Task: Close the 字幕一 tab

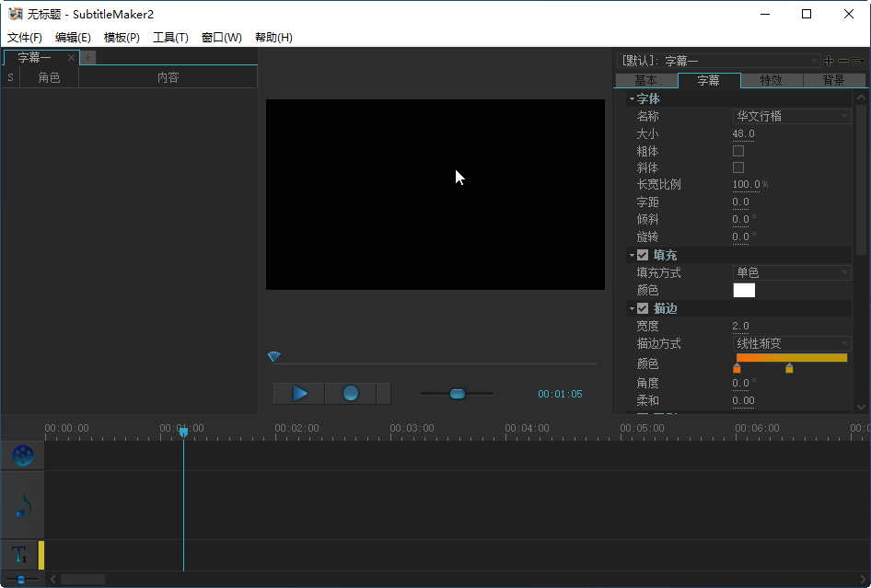Action: 71,57
